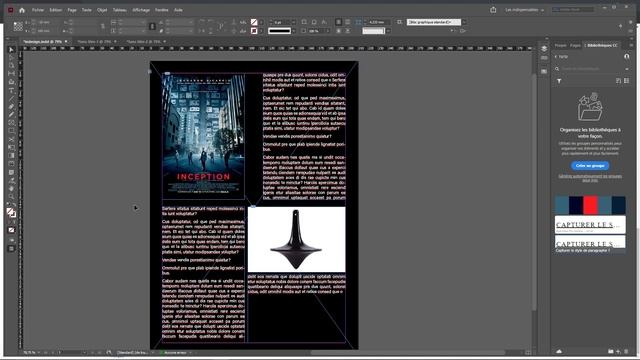
Task: Expand the library search options arrow
Action: tap(627, 69)
